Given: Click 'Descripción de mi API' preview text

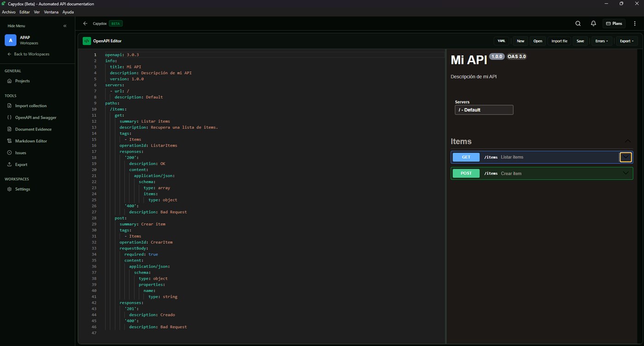Looking at the screenshot, I should pos(474,77).
